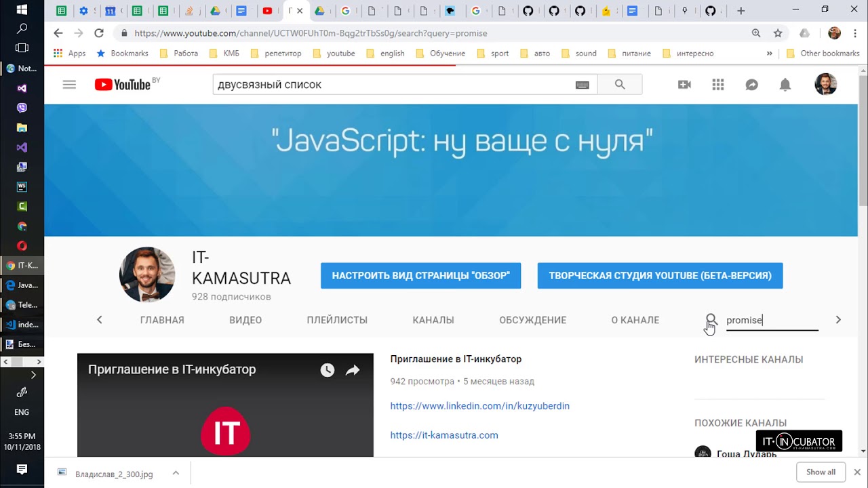Open a new Chrome tab
The width and height of the screenshot is (868, 488).
(x=741, y=11)
